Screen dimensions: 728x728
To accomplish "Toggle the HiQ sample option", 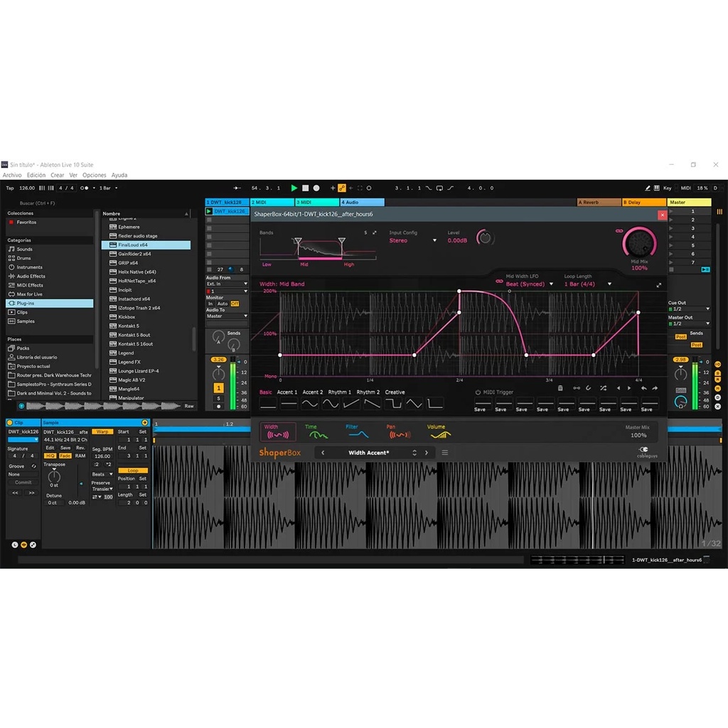I will [50, 456].
